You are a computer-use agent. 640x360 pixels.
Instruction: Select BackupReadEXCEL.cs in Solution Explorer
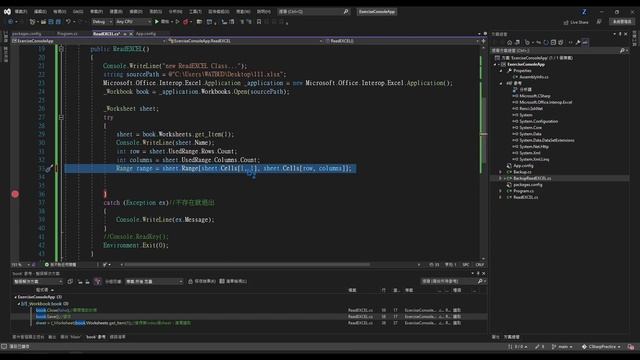coord(532,178)
